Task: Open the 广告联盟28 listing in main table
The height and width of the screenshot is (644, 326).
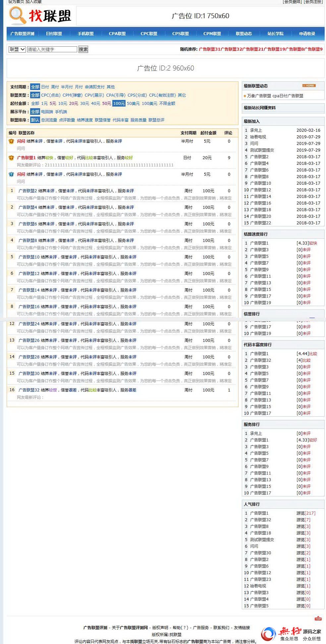Action: coord(29,357)
